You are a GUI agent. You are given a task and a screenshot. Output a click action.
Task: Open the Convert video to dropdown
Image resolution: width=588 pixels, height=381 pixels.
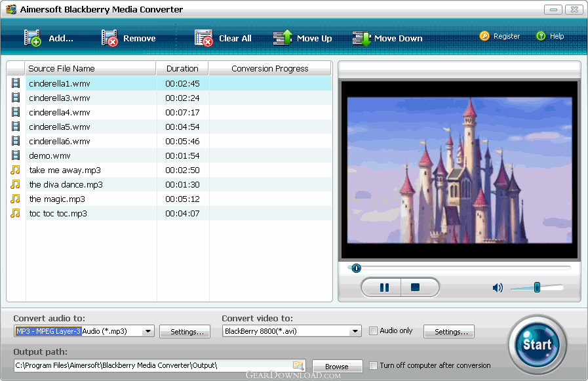coord(355,331)
